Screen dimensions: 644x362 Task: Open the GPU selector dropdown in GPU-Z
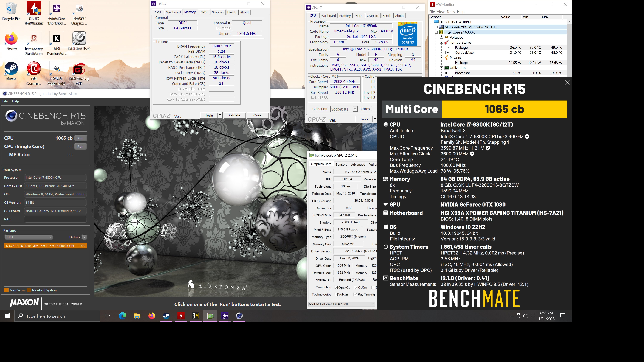tap(342, 304)
